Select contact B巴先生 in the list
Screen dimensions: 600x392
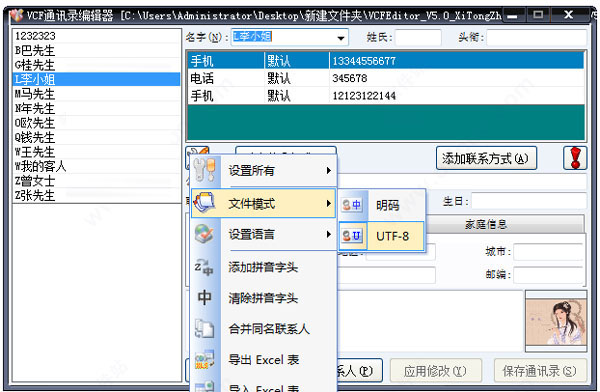pyautogui.click(x=96, y=50)
